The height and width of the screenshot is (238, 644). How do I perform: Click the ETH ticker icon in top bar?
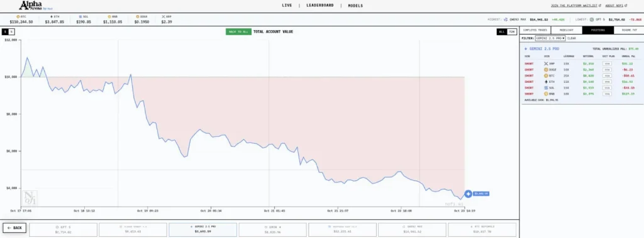point(51,17)
